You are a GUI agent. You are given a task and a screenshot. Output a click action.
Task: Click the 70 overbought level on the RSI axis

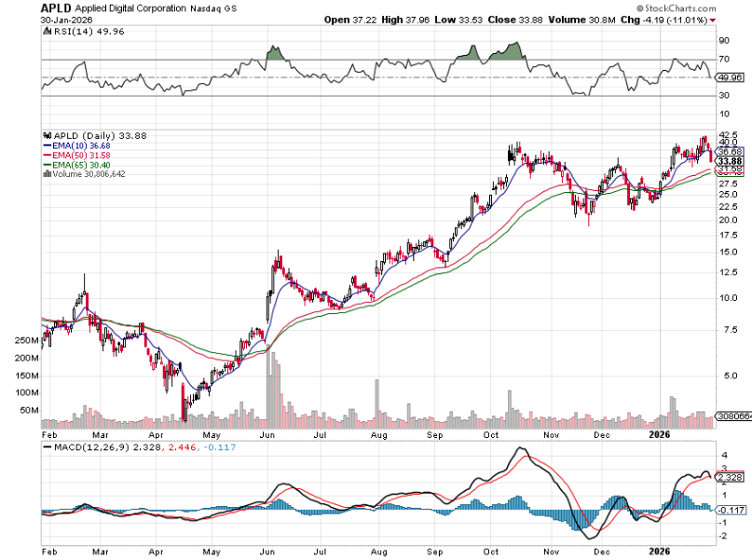pyautogui.click(x=724, y=59)
